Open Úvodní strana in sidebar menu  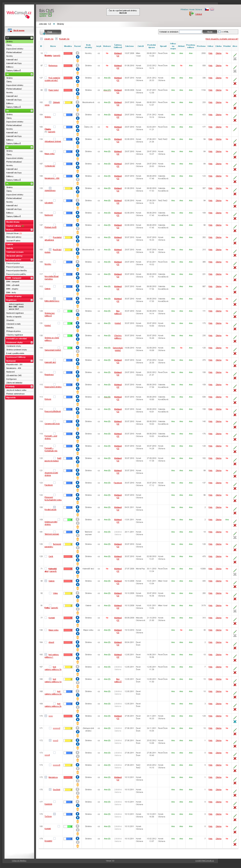click(x=19, y=222)
